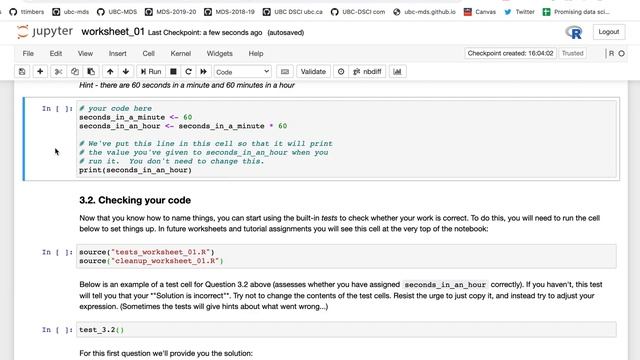Image resolution: width=640 pixels, height=360 pixels.
Task: Open the git nbdiff tool
Action: 367,71
